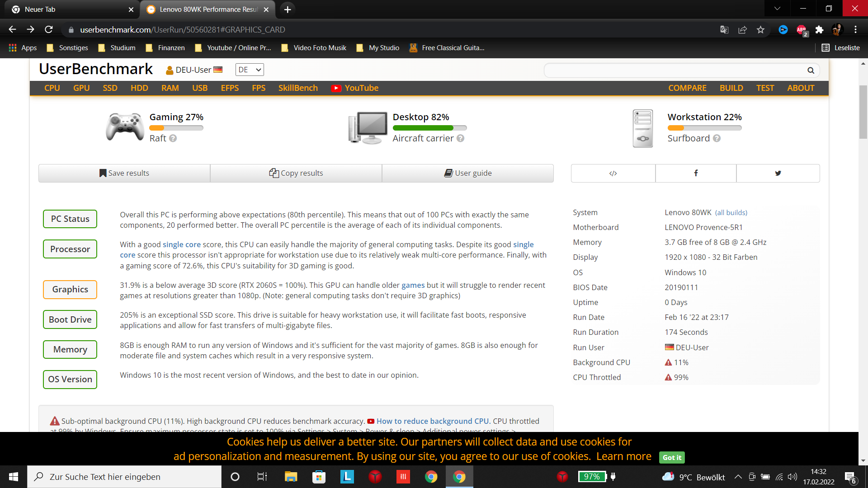The image size is (868, 488).
Task: Open 'all builds' link for Lenovo 80WK
Action: point(731,213)
